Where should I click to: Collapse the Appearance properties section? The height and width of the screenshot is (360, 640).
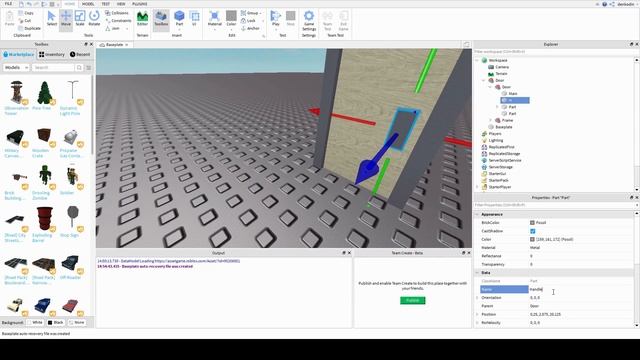477,214
